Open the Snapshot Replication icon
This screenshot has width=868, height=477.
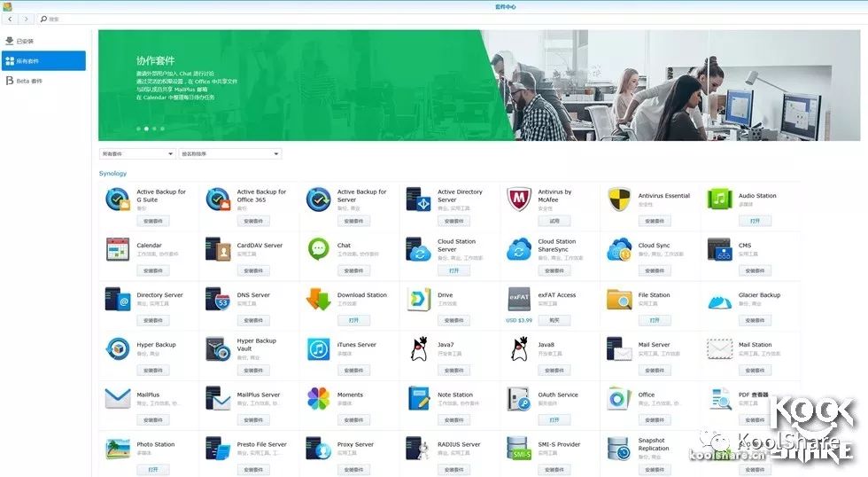pos(619,449)
